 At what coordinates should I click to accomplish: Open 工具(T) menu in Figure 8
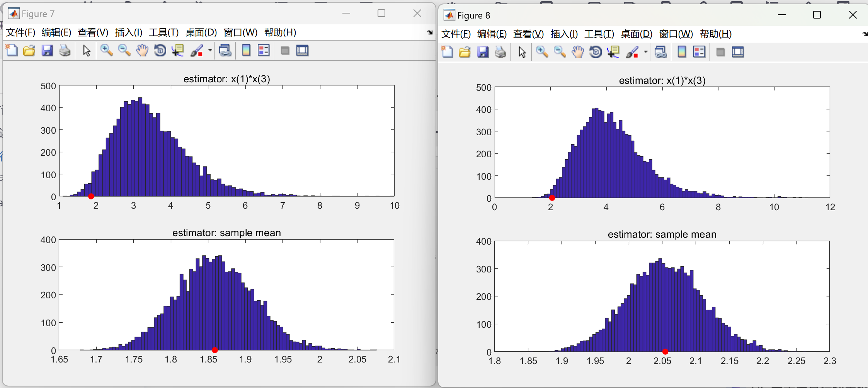[x=599, y=34]
